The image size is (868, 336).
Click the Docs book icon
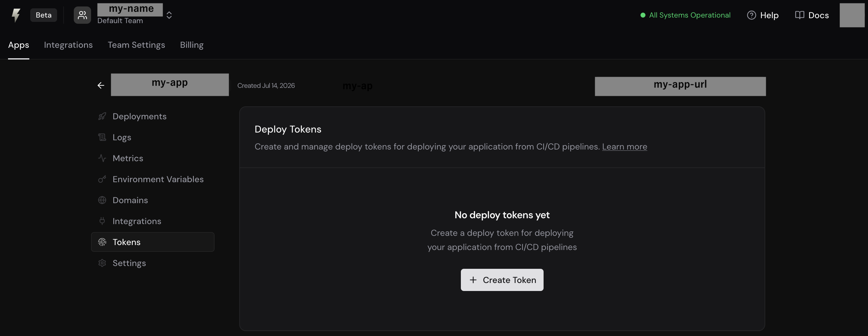(799, 15)
